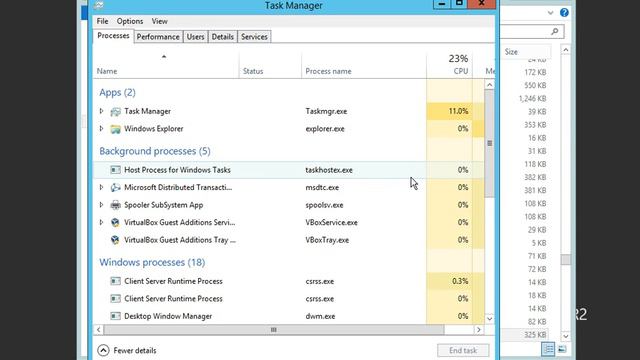Select the spoolsv.exe process name cell
The width and height of the screenshot is (640, 360).
(x=324, y=205)
